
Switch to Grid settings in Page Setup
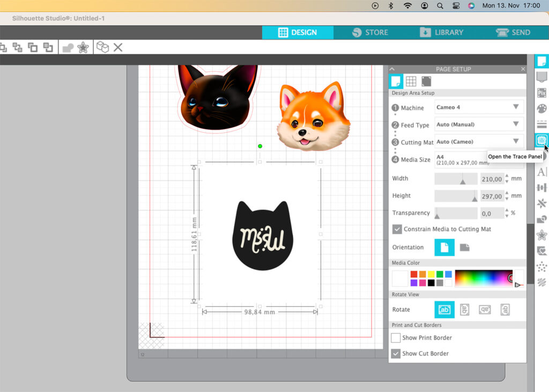411,81
